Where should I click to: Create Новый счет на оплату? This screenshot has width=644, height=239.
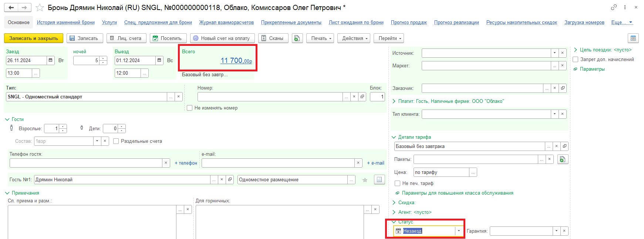tap(222, 38)
